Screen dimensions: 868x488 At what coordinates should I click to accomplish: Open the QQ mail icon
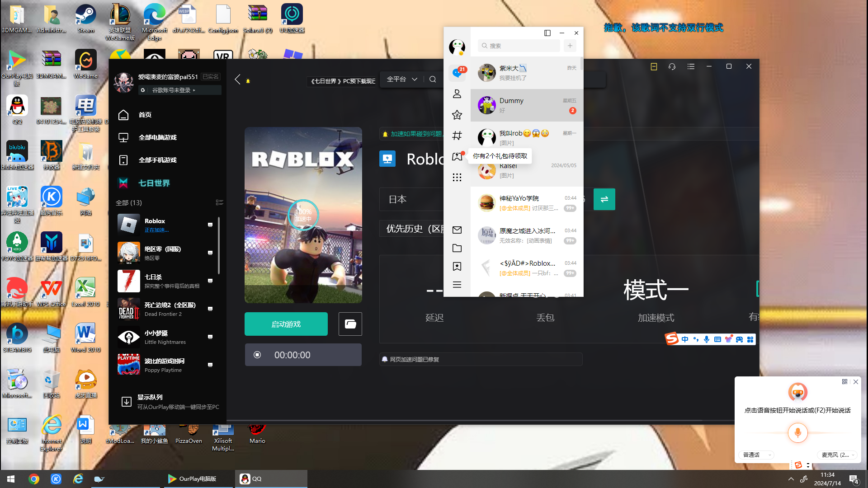[x=457, y=230]
